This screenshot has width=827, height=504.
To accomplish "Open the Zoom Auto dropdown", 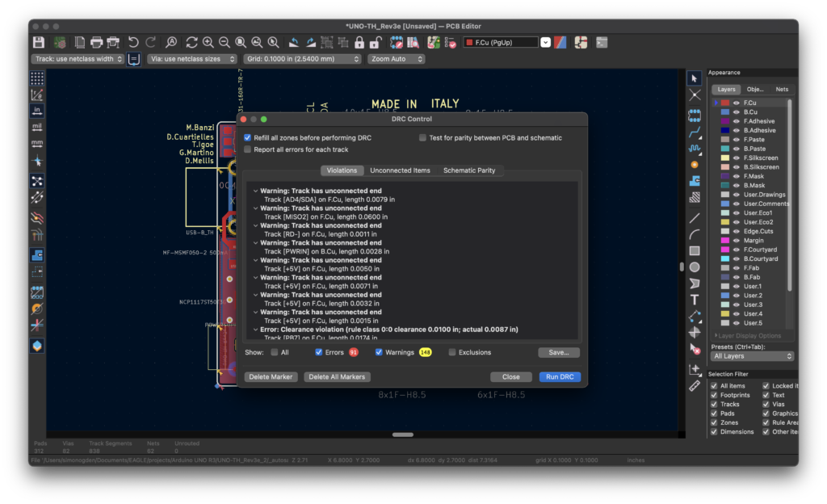I will click(396, 59).
